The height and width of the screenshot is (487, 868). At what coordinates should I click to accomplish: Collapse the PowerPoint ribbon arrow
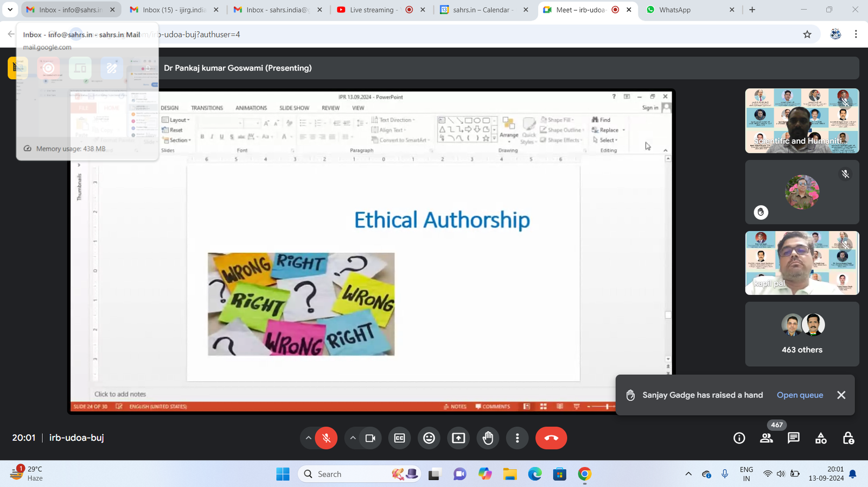[666, 151]
